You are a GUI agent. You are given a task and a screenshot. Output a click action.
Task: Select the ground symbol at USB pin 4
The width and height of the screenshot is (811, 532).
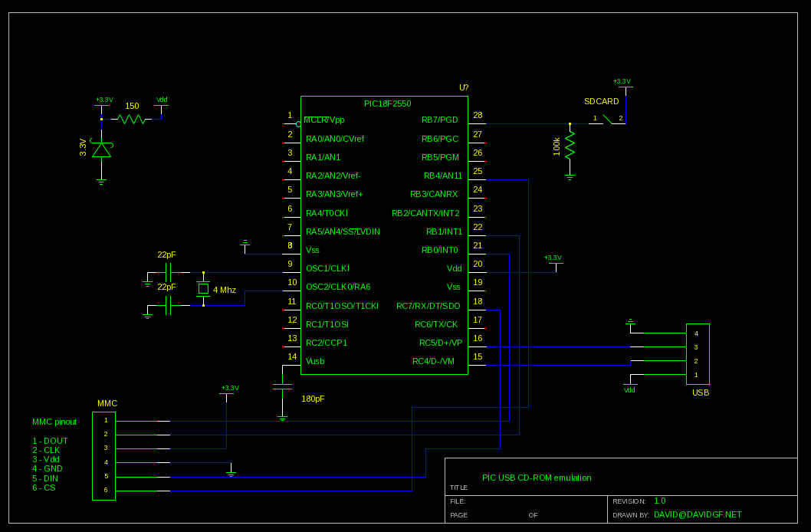pyautogui.click(x=631, y=323)
